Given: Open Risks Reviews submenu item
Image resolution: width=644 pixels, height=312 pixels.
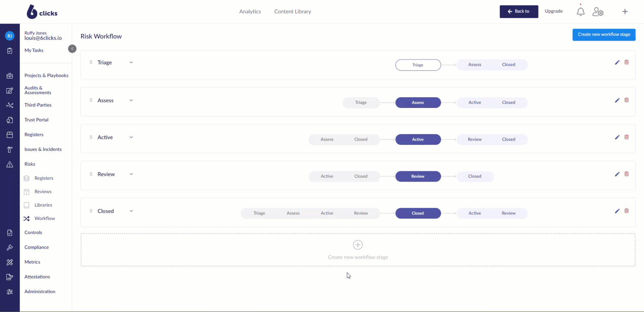Looking at the screenshot, I should pyautogui.click(x=43, y=192).
